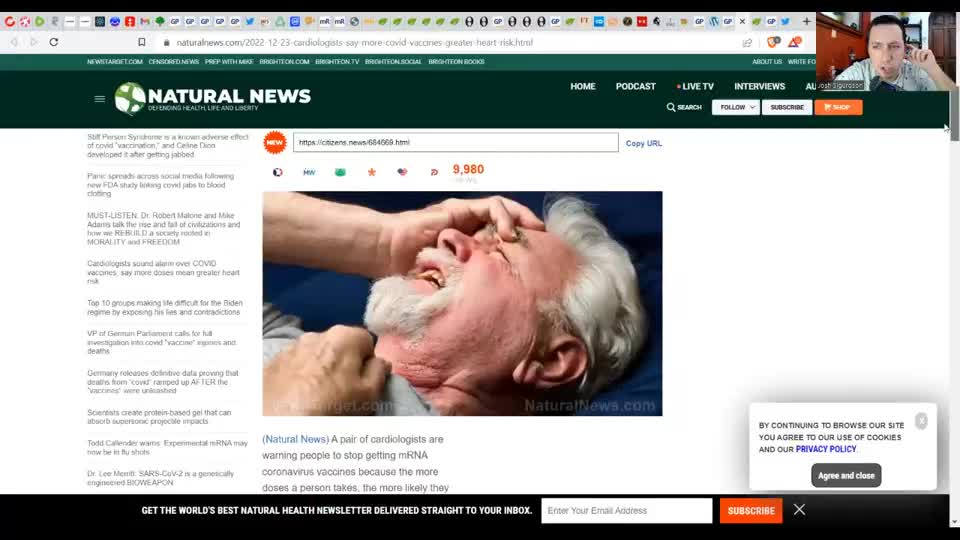Open sidebar article about Stiff Person Syndrome
Screen dimensions: 960x540
click(x=168, y=146)
